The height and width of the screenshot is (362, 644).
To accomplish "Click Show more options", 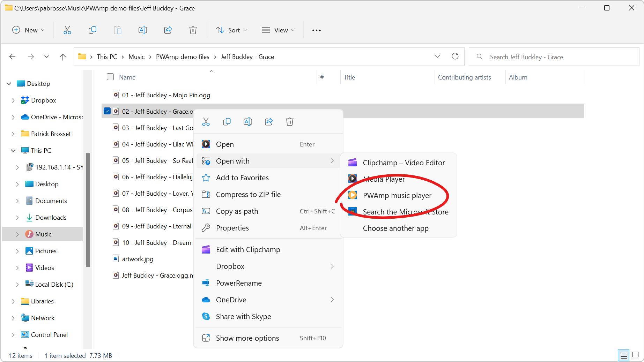I will [x=247, y=338].
